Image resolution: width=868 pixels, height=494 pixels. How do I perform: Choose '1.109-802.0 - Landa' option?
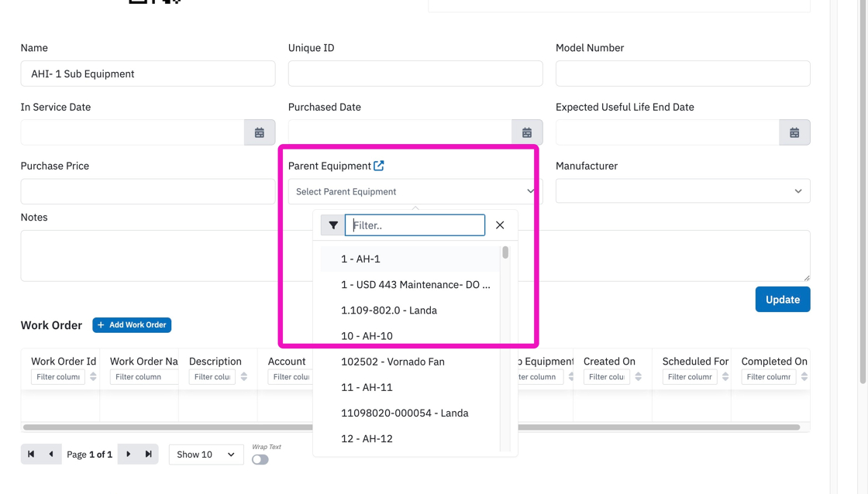click(410, 310)
